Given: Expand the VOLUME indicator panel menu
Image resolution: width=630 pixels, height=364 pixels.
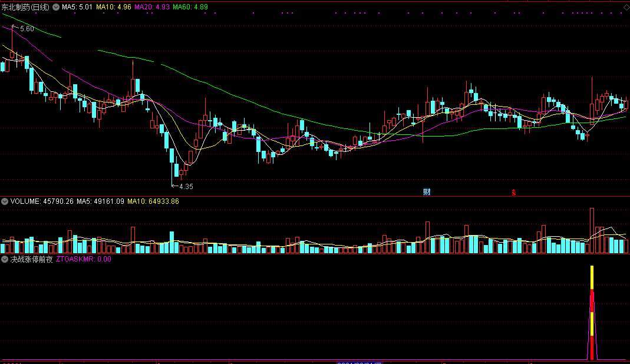Looking at the screenshot, I should [x=5, y=201].
